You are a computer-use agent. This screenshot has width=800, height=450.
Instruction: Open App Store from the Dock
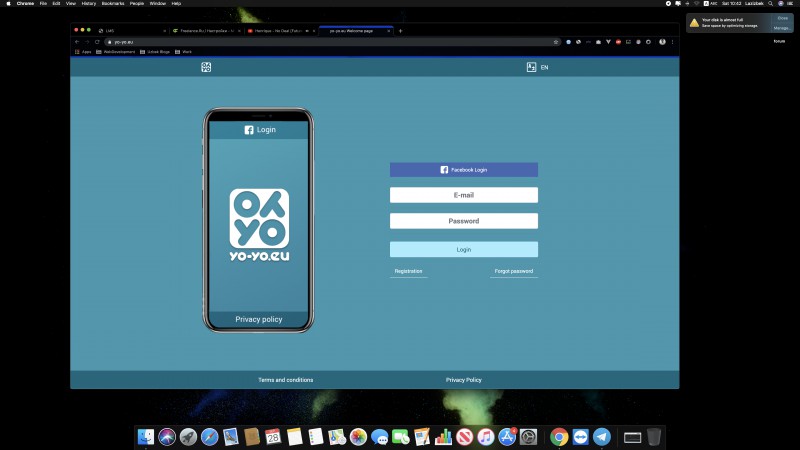pos(507,437)
